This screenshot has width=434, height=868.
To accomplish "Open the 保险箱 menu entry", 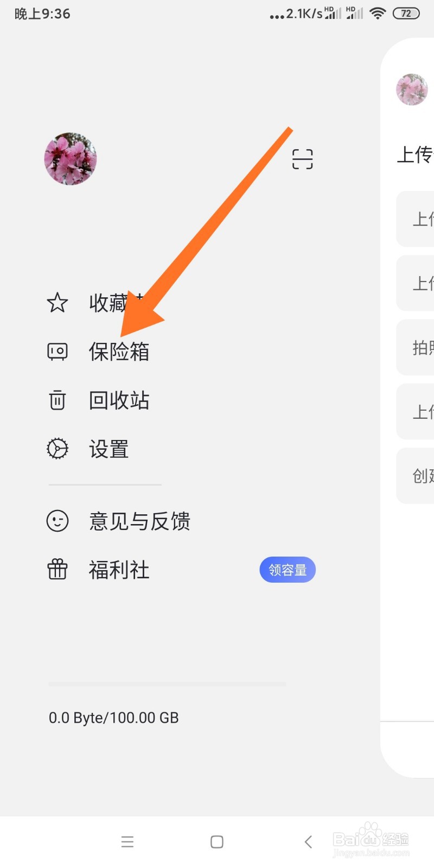I will pos(119,352).
